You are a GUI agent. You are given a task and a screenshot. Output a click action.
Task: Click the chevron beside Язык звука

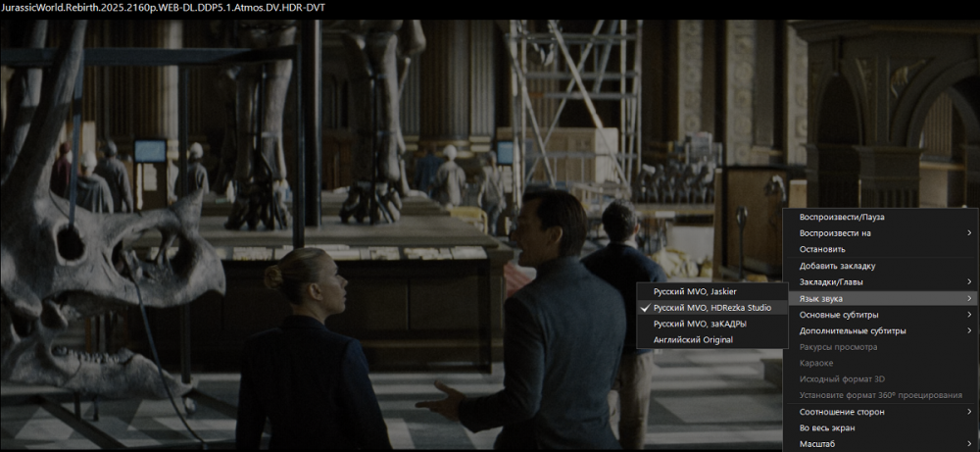click(x=969, y=298)
